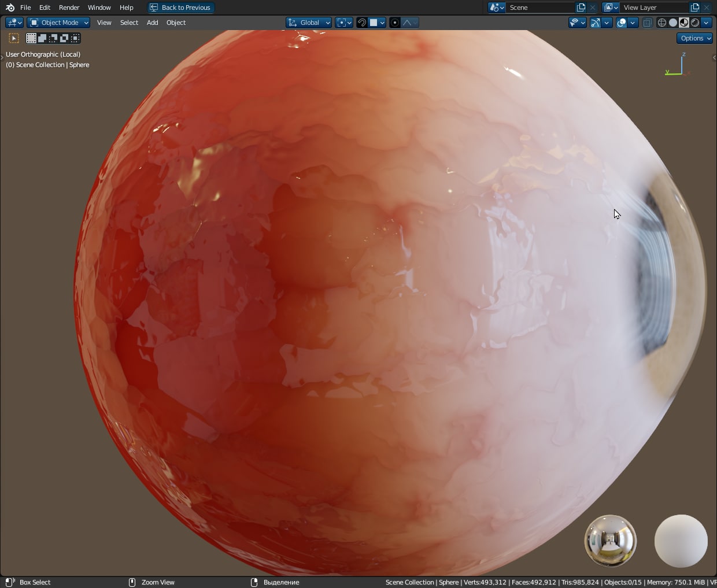The image size is (717, 588).
Task: Click the white diffuse preview sphere
Action: coord(681,541)
